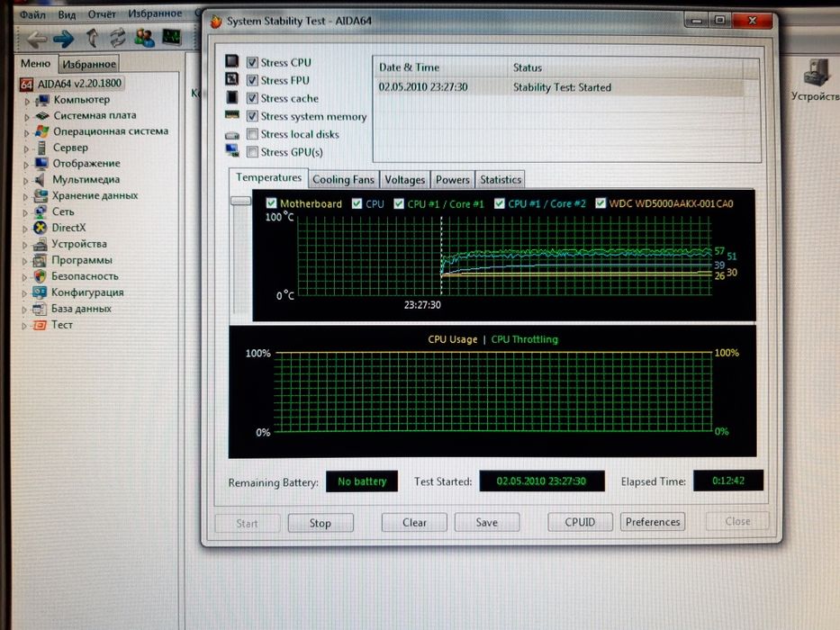Screen dimensions: 840x630
Task: Click the Программы icon
Action: (40, 260)
